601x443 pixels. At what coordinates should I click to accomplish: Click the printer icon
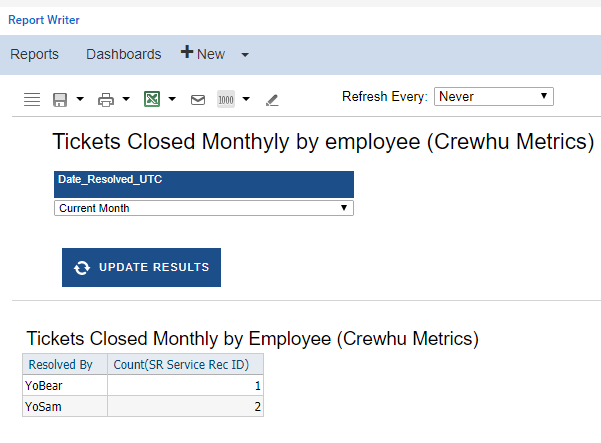(106, 100)
